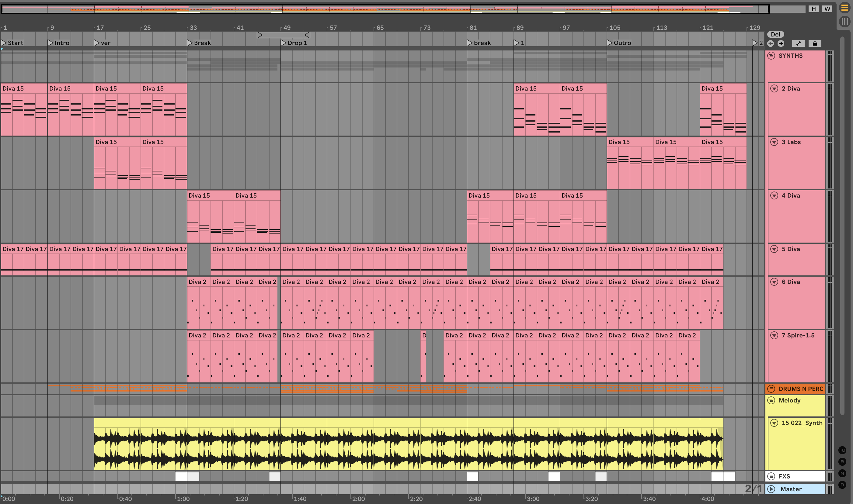Collapse the 7 Spire-1.5 track

(774, 336)
